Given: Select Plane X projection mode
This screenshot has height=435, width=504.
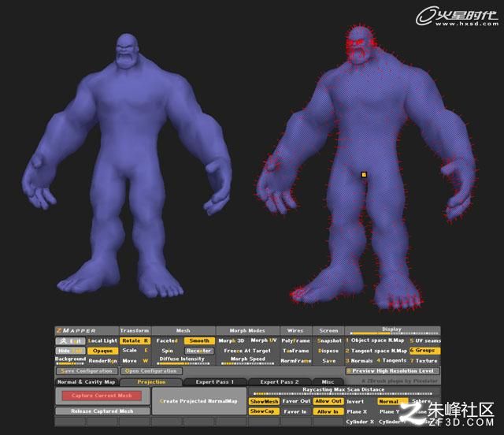Looking at the screenshot, I should point(357,411).
